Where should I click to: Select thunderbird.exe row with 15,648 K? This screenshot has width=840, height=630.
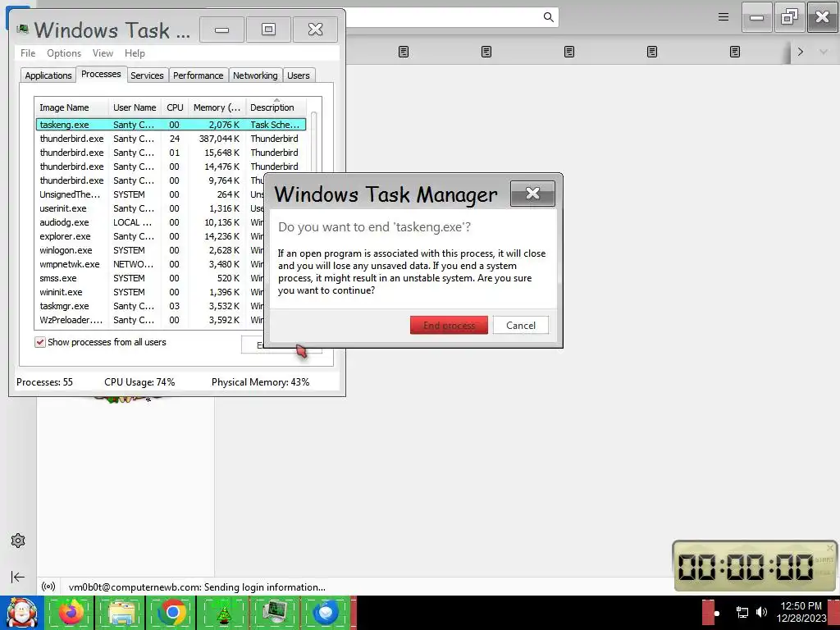[x=171, y=152]
